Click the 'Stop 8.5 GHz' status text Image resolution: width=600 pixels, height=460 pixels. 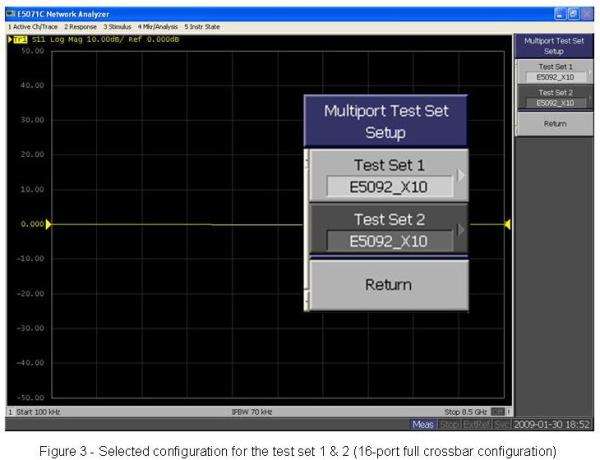click(x=465, y=412)
